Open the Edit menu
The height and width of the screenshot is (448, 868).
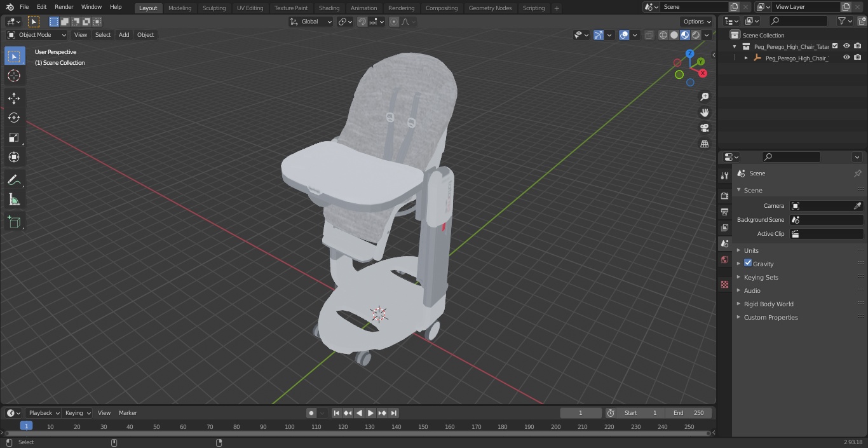[41, 7]
